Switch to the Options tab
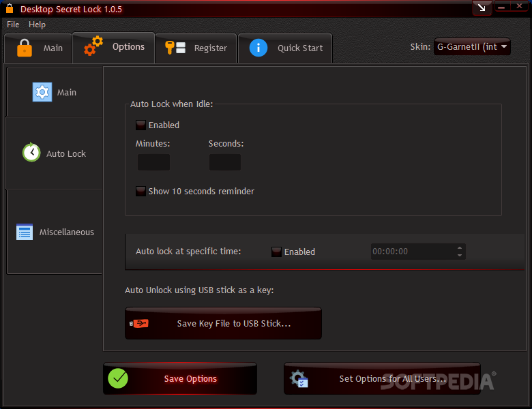 click(114, 48)
